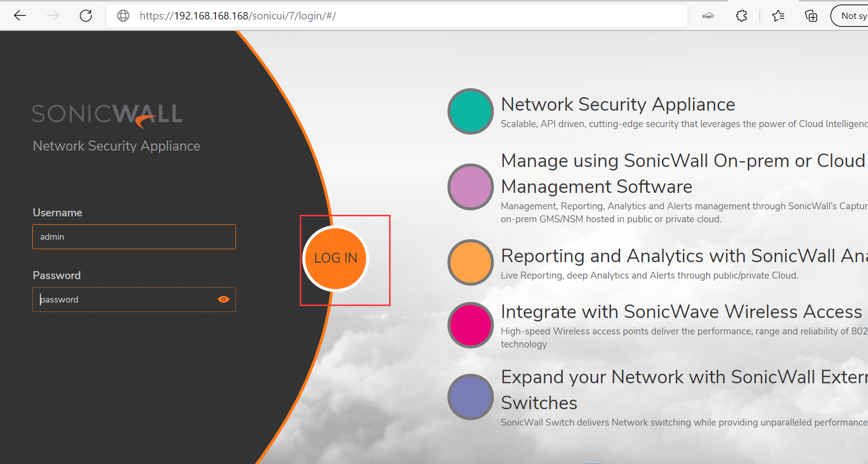Click the SonicWall logo
868x464 pixels.
[x=107, y=116]
